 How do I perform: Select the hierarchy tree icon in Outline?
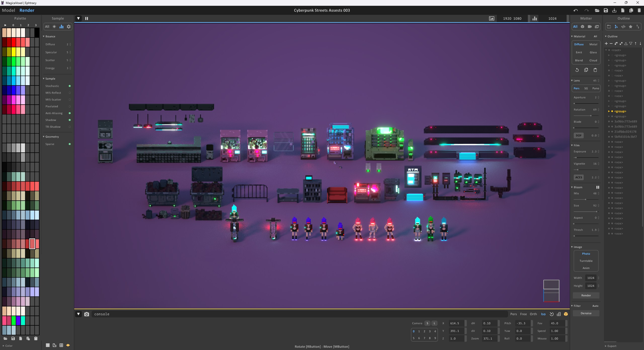click(616, 27)
